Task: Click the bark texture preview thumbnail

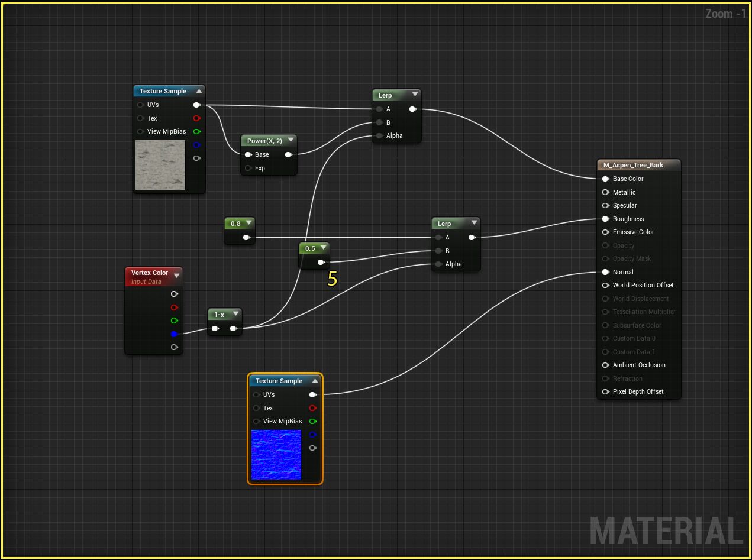Action: 160,165
